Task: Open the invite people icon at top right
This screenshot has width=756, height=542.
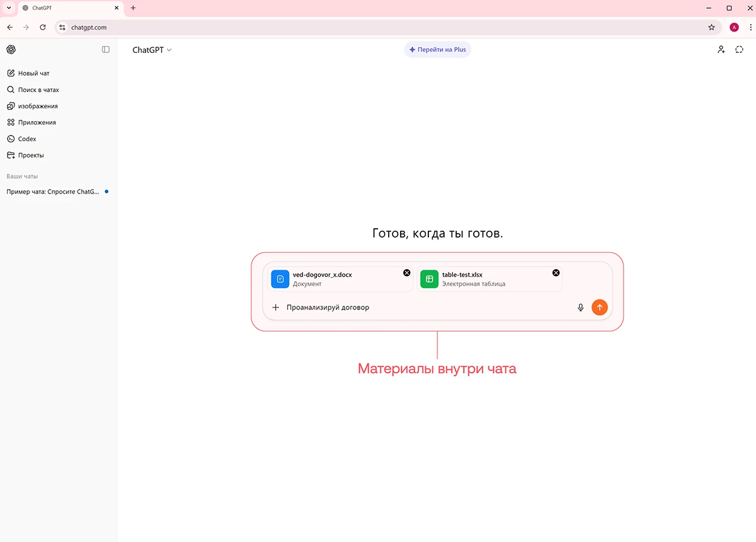Action: 721,50
